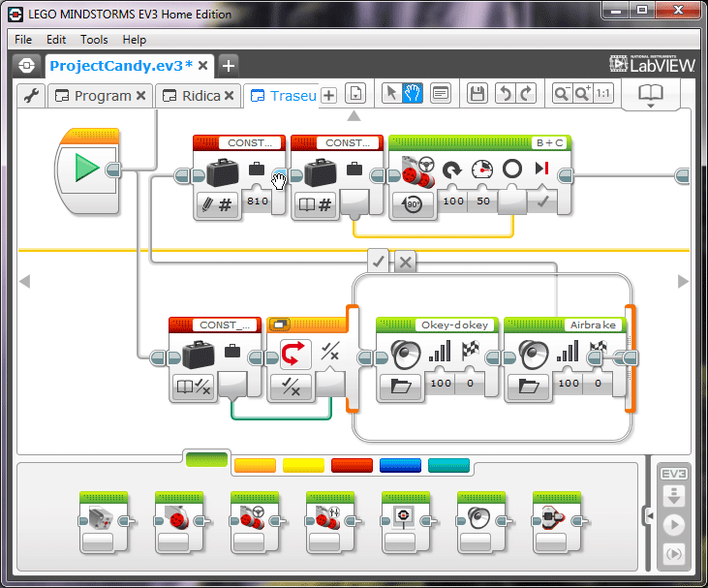Viewport: 708px width, 588px height.
Task: Select the orange Flow Control palette
Action: tap(255, 465)
